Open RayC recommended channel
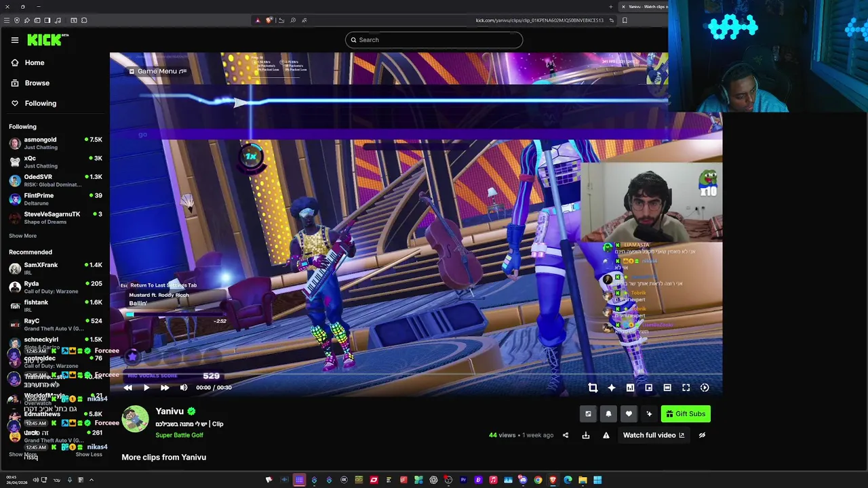The width and height of the screenshot is (868, 488). [x=55, y=325]
